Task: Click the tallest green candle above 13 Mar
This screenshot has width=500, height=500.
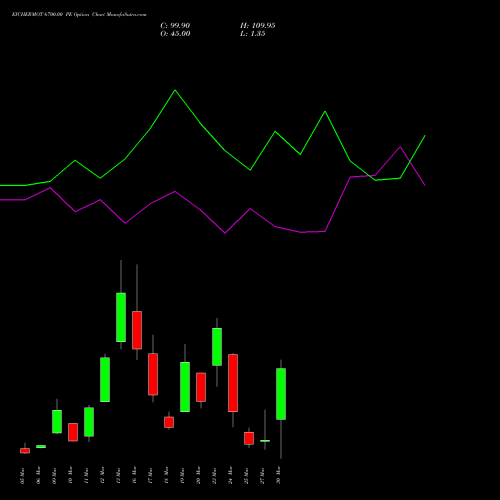Action: coord(121,317)
